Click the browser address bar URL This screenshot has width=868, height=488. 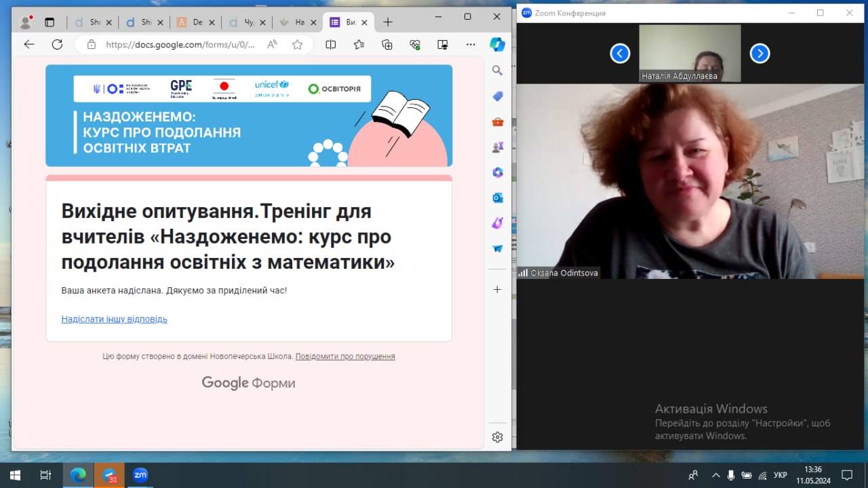click(x=180, y=45)
